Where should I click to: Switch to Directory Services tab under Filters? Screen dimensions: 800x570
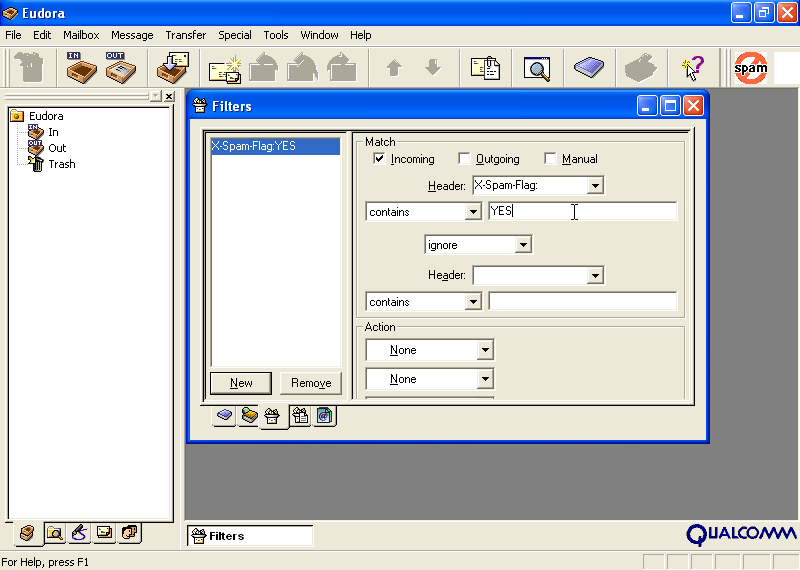[x=249, y=415]
